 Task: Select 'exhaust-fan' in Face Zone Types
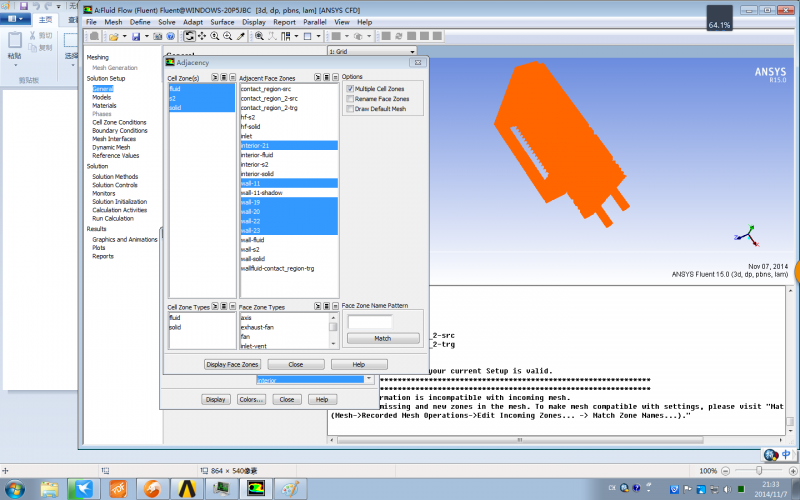coord(285,327)
